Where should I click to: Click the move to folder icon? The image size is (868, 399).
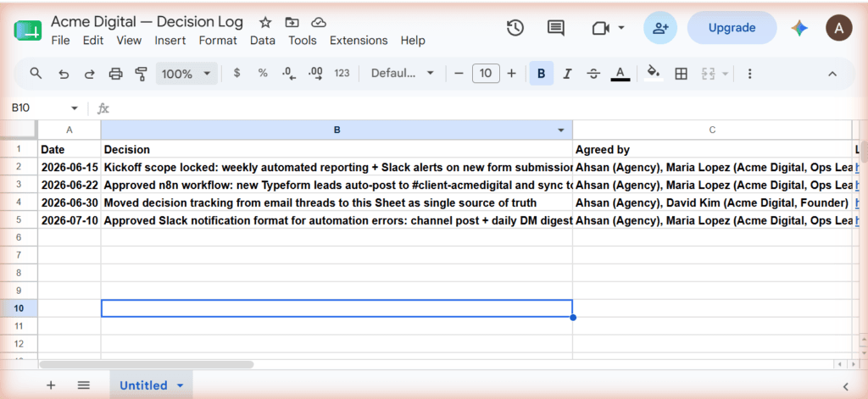pos(292,22)
